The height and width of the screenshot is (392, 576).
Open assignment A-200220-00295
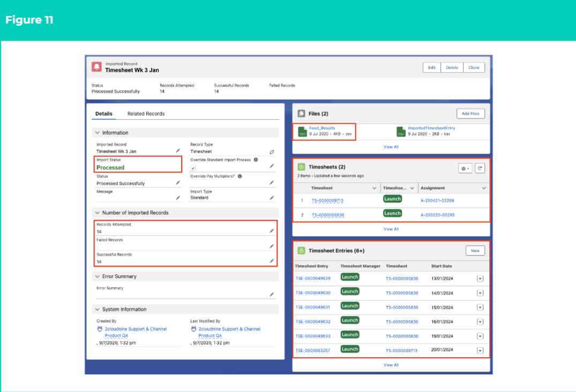coord(438,215)
